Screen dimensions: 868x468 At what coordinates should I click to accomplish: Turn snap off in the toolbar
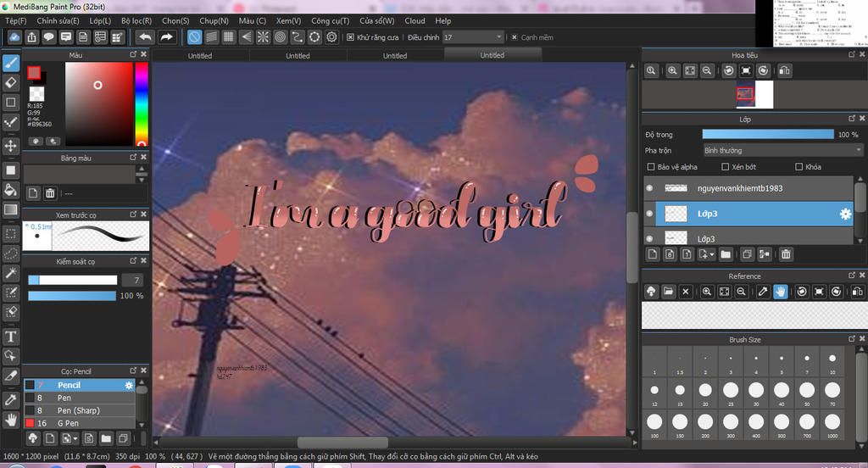(x=194, y=37)
